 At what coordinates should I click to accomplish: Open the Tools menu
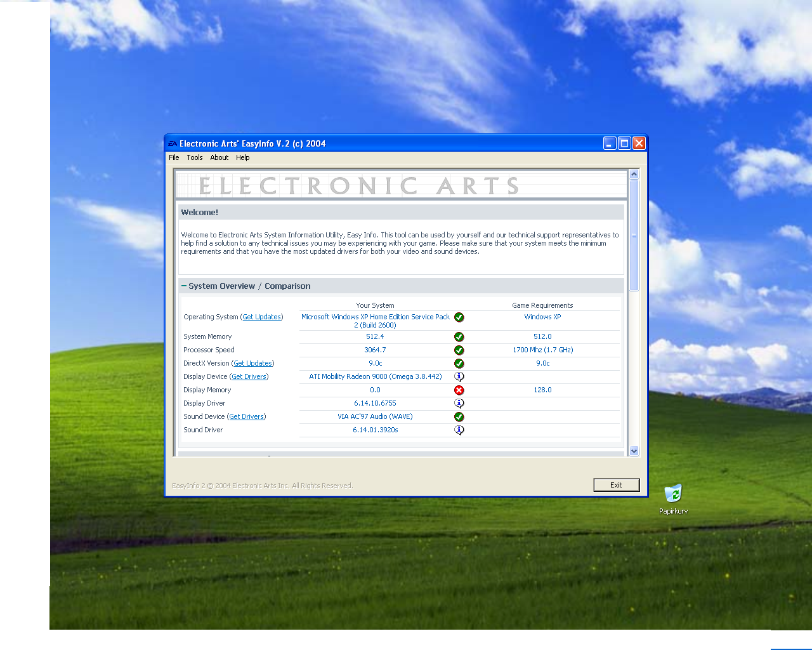coord(195,157)
